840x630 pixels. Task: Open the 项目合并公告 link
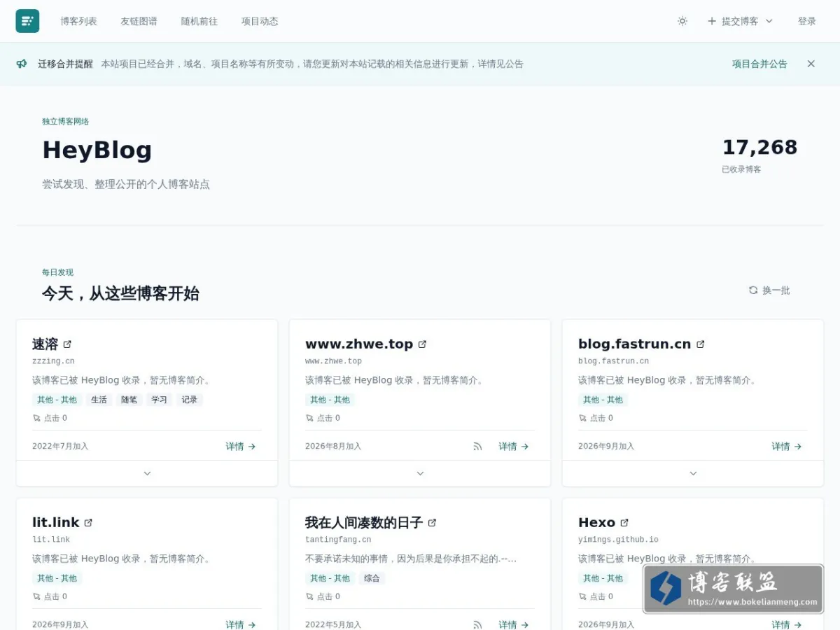point(759,64)
